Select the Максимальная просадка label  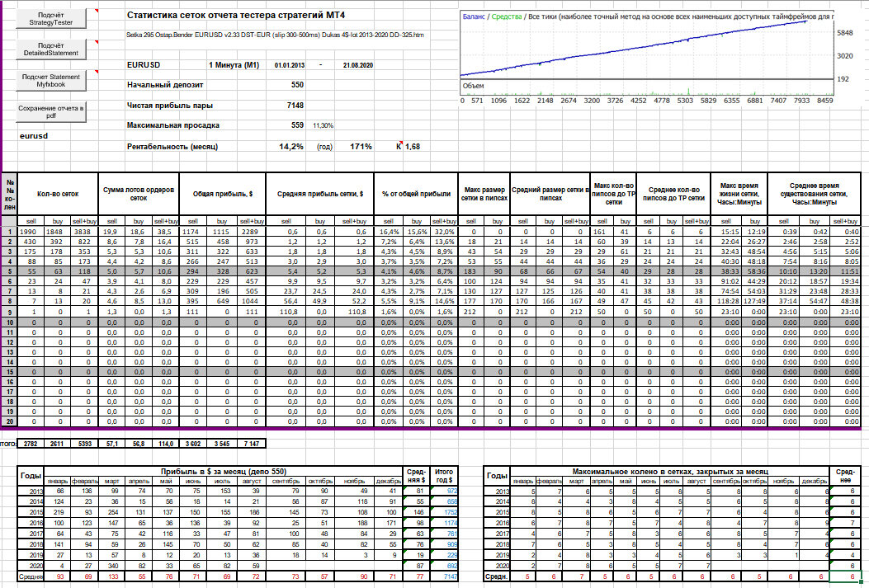pyautogui.click(x=173, y=125)
